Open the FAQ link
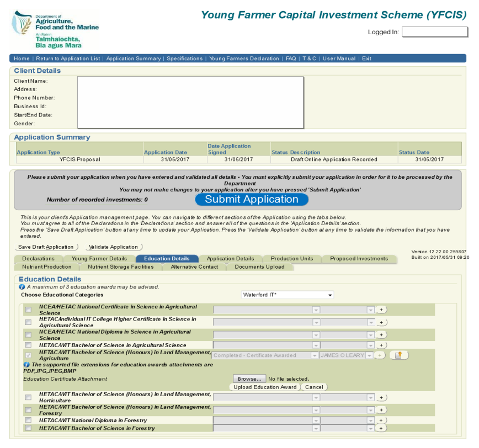This screenshot has width=479, height=448. (x=291, y=58)
